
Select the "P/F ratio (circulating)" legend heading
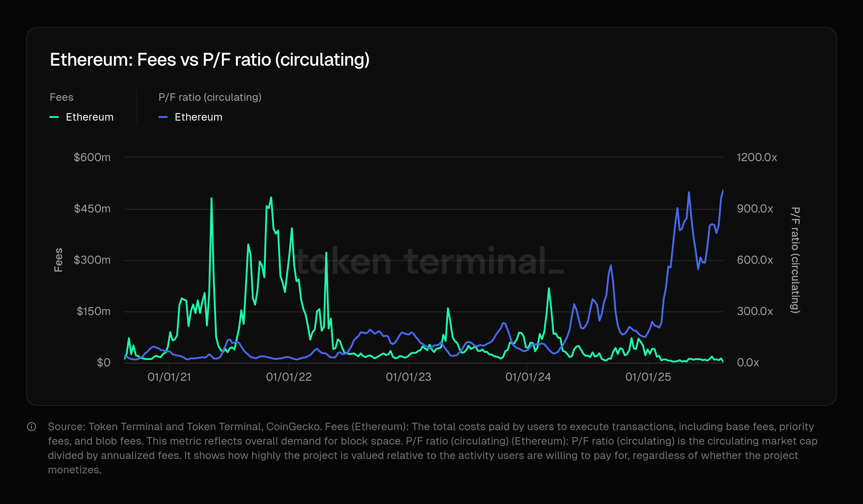[x=210, y=97]
